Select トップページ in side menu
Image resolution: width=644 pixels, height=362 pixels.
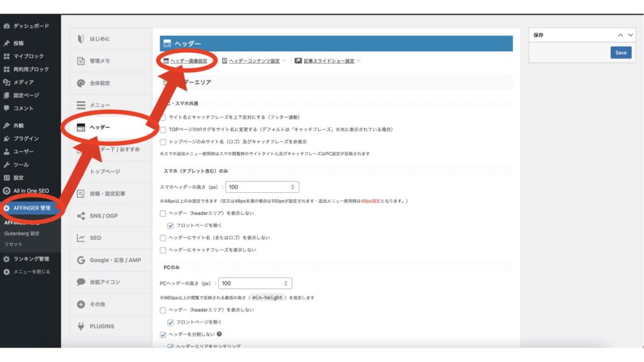click(111, 172)
